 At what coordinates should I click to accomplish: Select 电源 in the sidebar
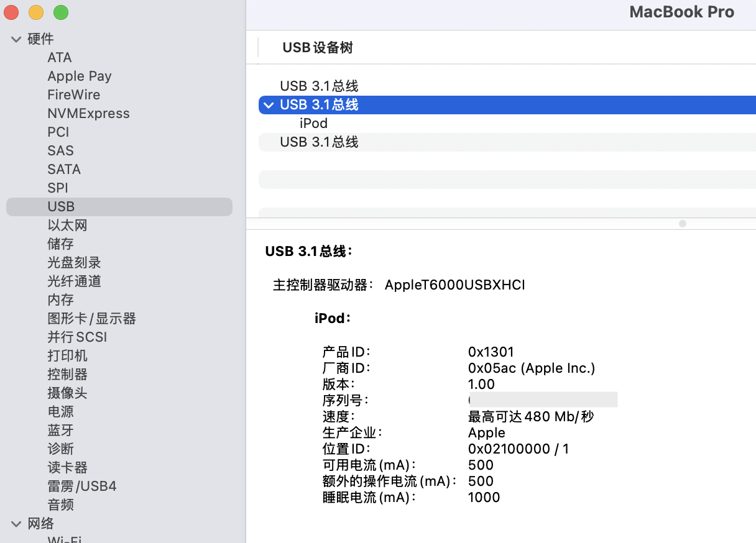61,412
